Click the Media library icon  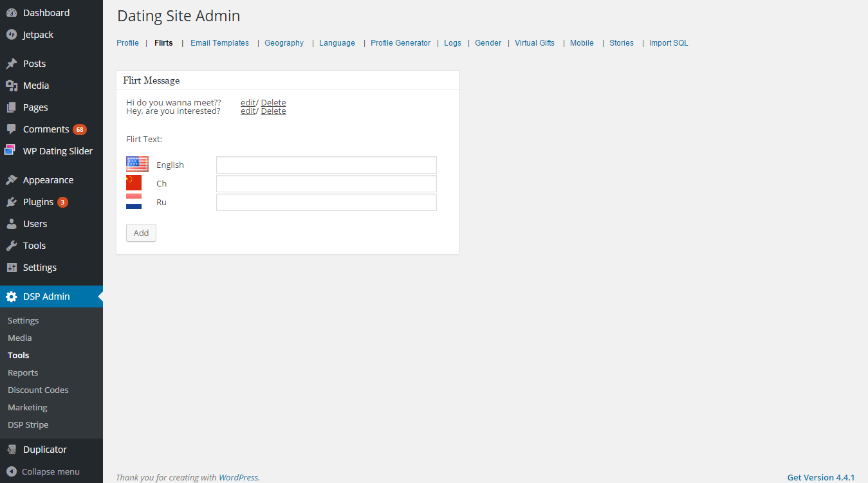point(12,86)
